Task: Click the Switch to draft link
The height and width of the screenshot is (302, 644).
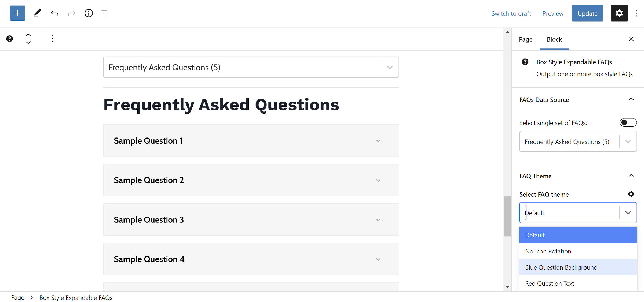Action: click(511, 13)
